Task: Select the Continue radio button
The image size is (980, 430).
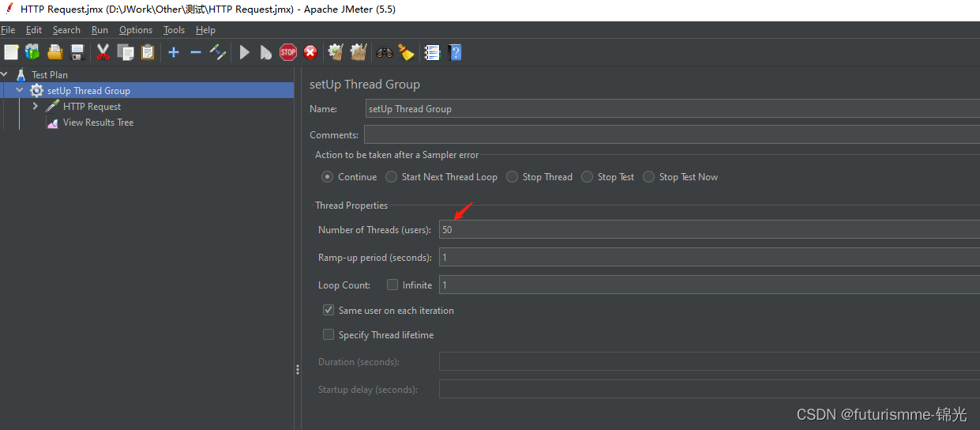Action: coord(328,177)
